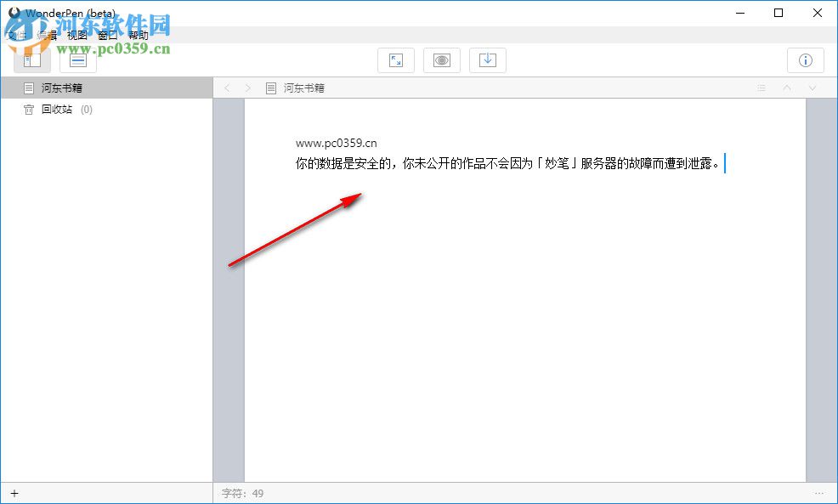
Task: Toggle the editor list options icon near breadcrumb
Action: click(761, 88)
